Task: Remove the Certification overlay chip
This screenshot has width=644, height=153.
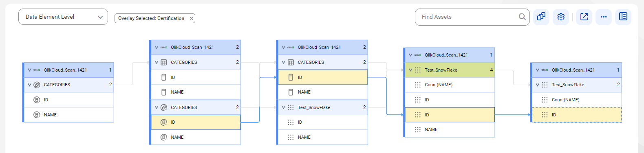Action: pos(191,18)
